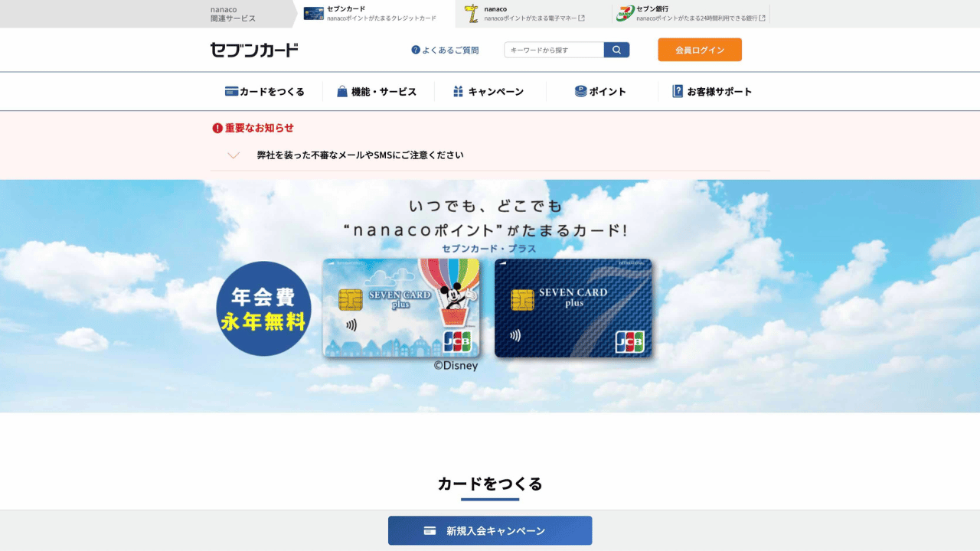This screenshot has height=551, width=980.
Task: Click the カードをつくる section heading
Action: pyautogui.click(x=490, y=484)
